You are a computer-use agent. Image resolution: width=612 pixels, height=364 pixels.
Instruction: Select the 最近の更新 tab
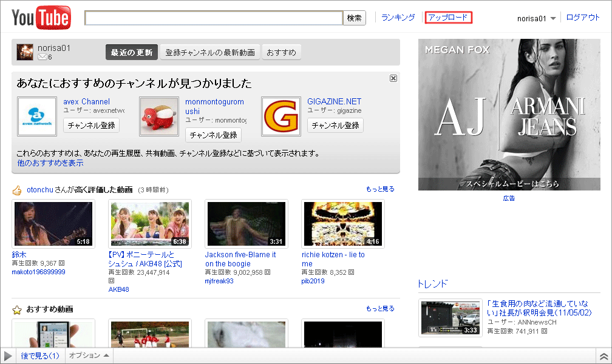(132, 52)
